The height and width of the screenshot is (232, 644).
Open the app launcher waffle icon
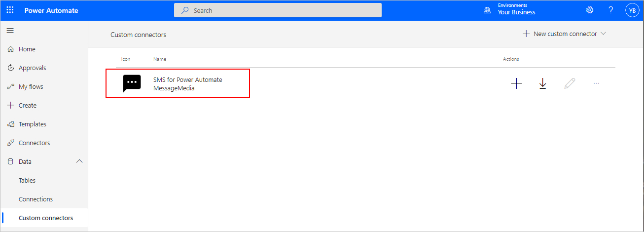[10, 10]
